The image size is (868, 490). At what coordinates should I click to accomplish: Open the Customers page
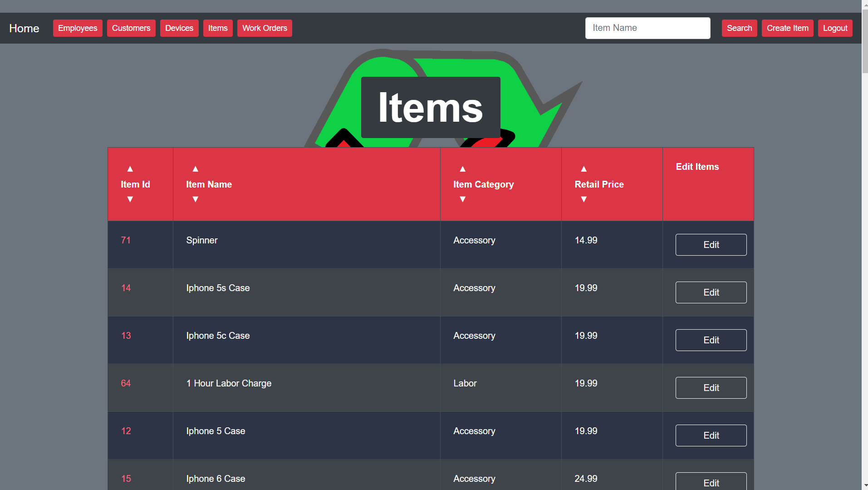pos(131,28)
